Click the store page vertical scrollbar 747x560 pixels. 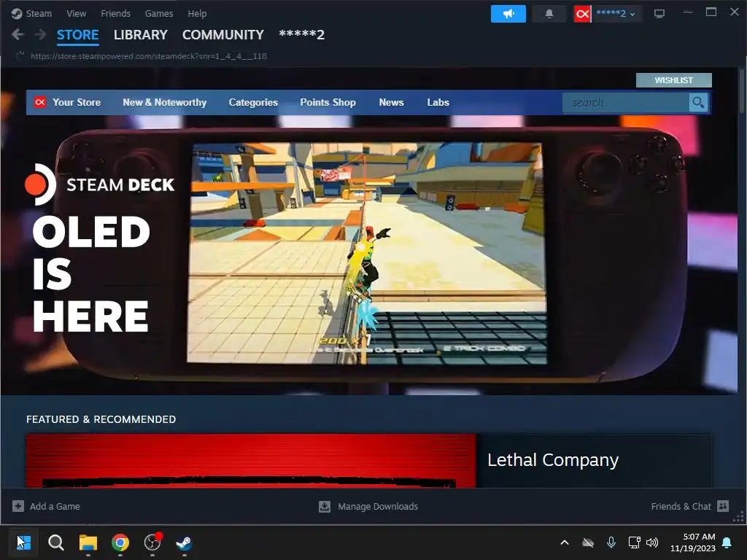tap(741, 90)
